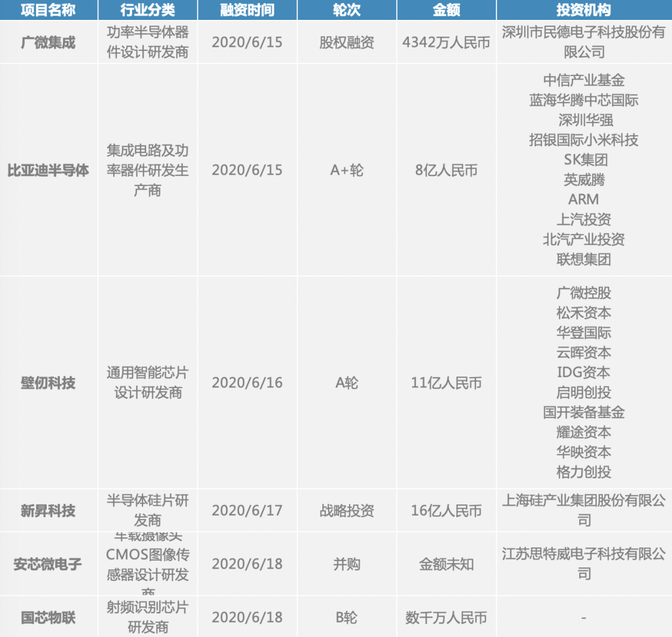Click the 国芯物联 date 2020/6/18
The image size is (672, 637).
(247, 617)
